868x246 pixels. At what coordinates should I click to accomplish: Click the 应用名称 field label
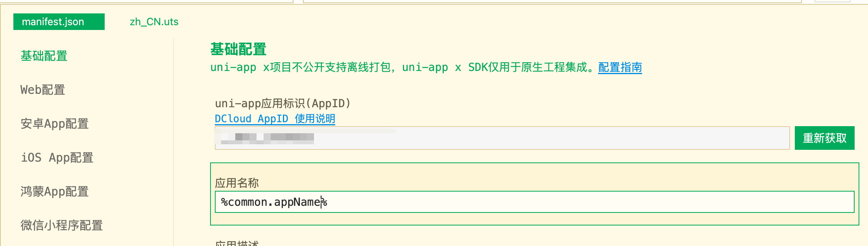(237, 183)
